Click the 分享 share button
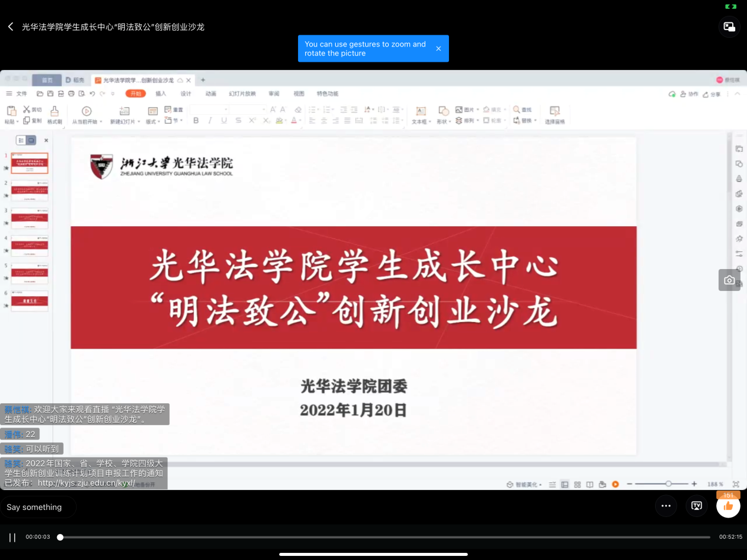747x560 pixels. (x=711, y=94)
